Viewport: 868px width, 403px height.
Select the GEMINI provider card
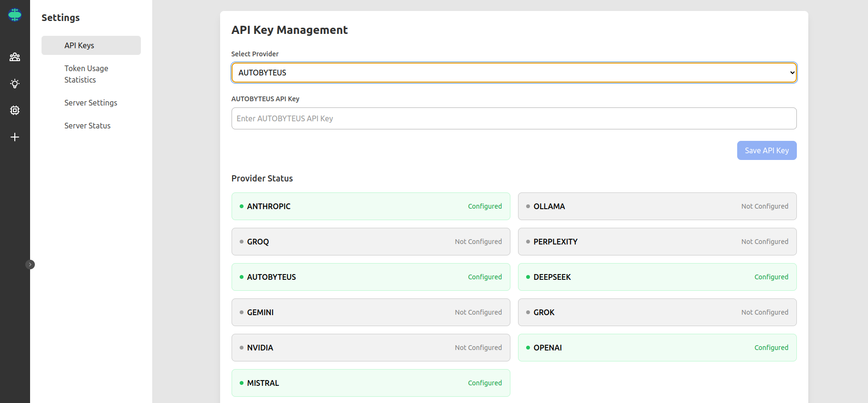click(x=371, y=312)
